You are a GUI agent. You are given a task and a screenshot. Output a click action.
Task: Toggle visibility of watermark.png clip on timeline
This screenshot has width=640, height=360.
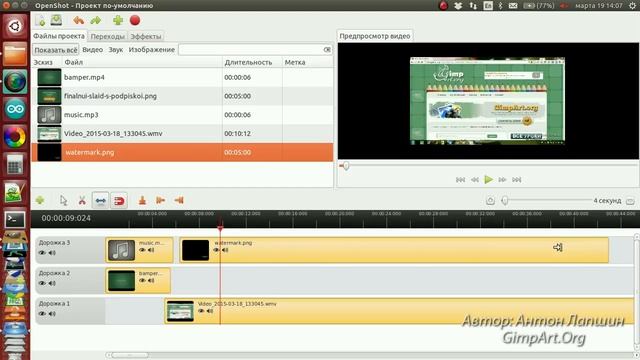(x=216, y=250)
